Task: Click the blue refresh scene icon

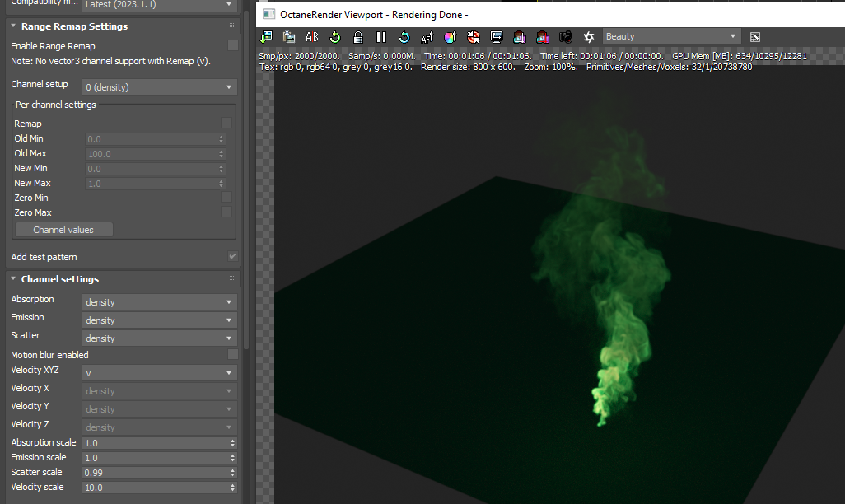Action: point(404,37)
